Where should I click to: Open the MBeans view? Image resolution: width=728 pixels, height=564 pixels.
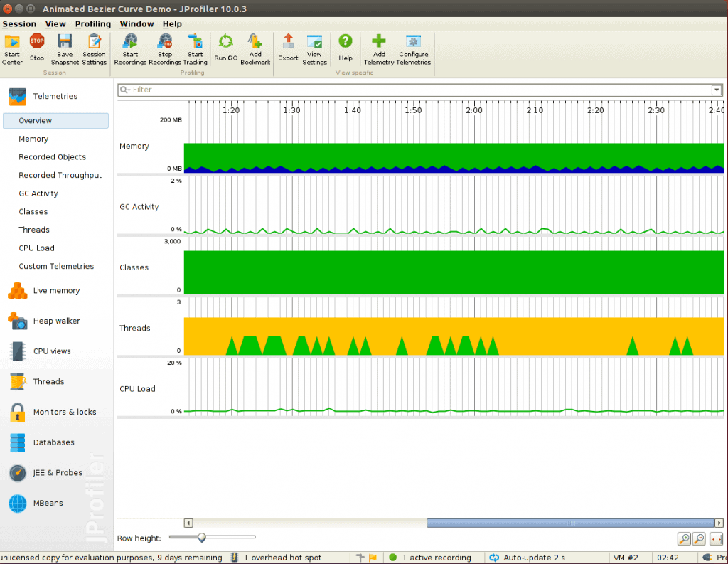pyautogui.click(x=48, y=503)
